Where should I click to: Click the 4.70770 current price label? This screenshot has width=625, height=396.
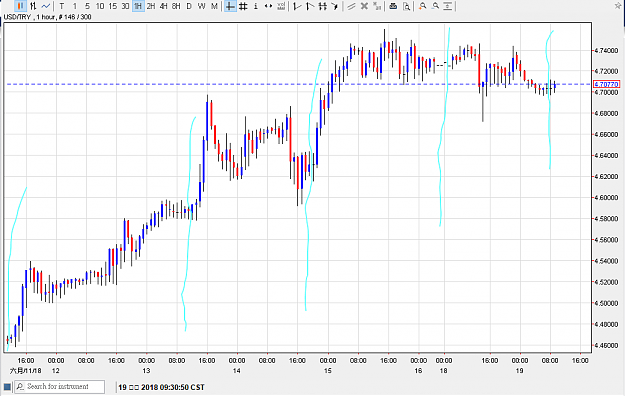point(606,84)
